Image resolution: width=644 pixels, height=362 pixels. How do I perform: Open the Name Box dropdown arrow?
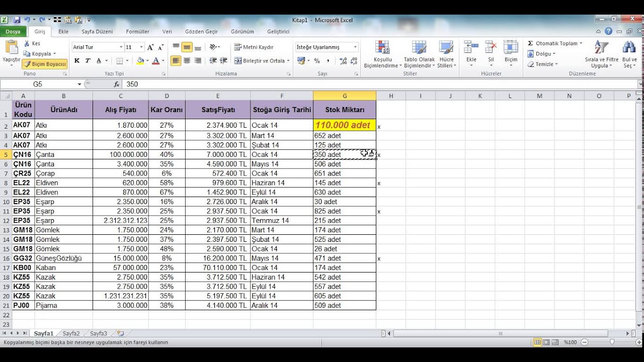point(79,84)
